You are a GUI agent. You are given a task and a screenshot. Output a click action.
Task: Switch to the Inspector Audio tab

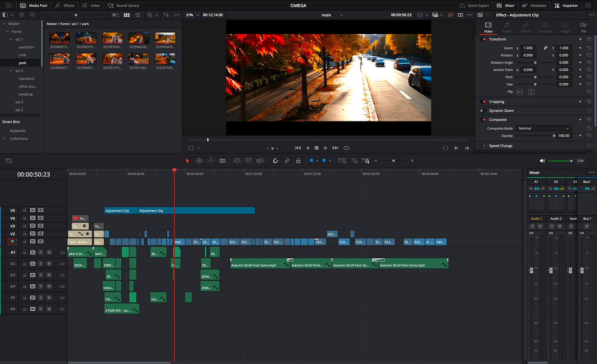click(507, 28)
